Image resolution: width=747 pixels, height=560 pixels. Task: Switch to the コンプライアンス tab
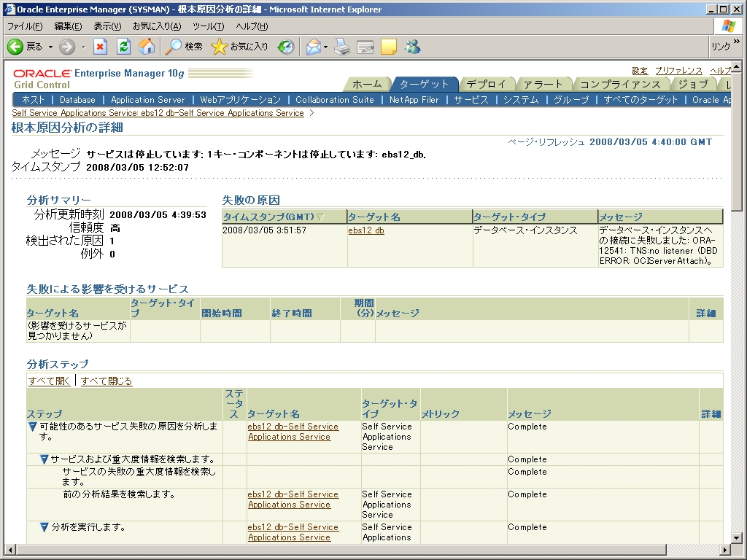pyautogui.click(x=620, y=85)
